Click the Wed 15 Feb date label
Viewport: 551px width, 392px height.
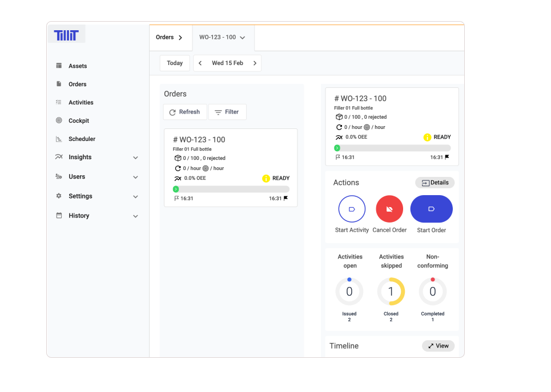[x=227, y=63]
